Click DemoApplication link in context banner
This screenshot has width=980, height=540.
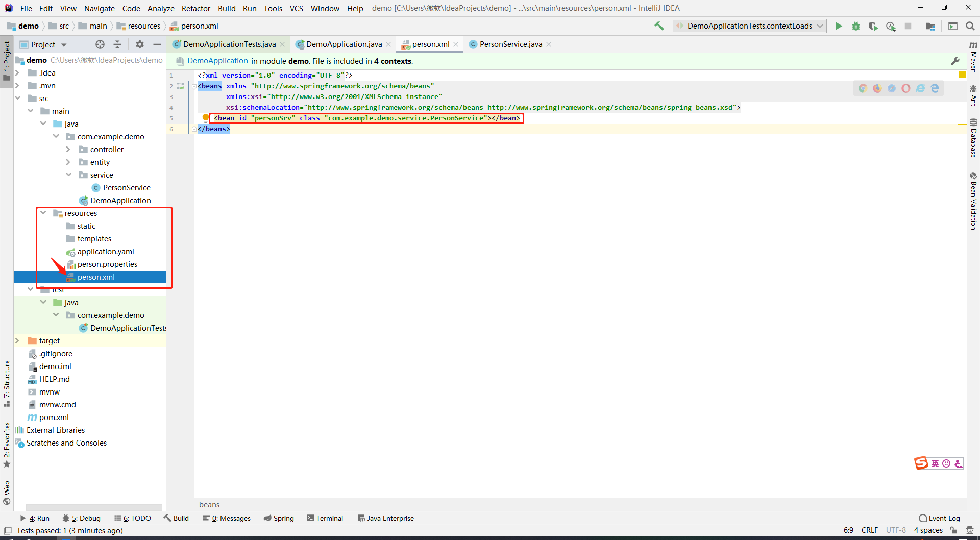(x=217, y=61)
